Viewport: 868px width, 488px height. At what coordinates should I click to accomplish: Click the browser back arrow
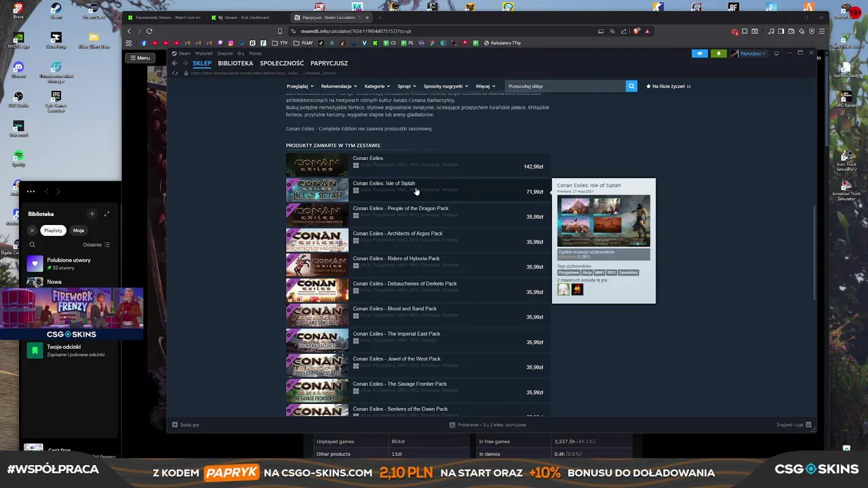pyautogui.click(x=130, y=31)
